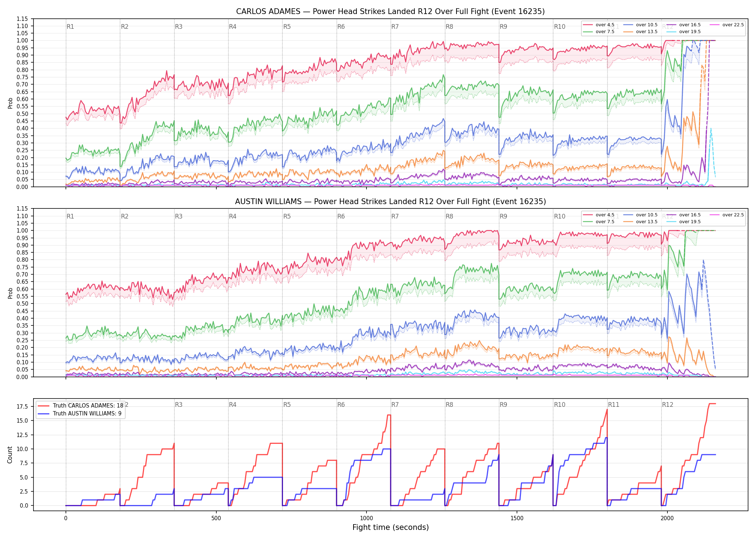Click the 'Prob' y-axis label of Adames chart
756x540 pixels.
pos(10,103)
